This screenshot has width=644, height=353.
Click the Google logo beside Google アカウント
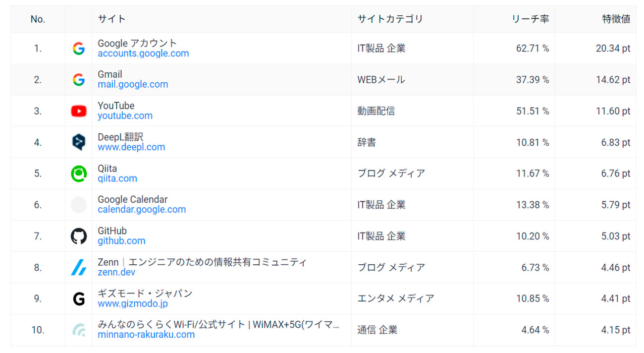point(78,49)
